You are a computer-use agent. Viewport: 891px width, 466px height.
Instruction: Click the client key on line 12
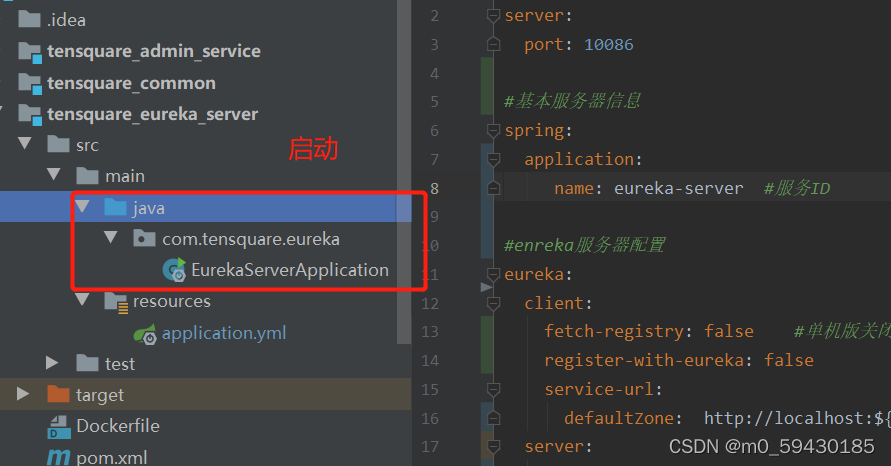coord(554,303)
